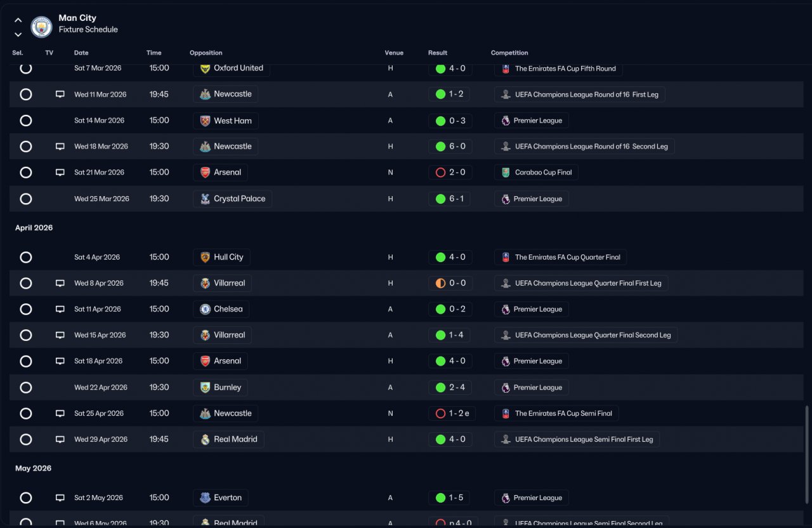This screenshot has width=812, height=528.
Task: Click the down chevron beside Man City
Action: click(x=18, y=34)
